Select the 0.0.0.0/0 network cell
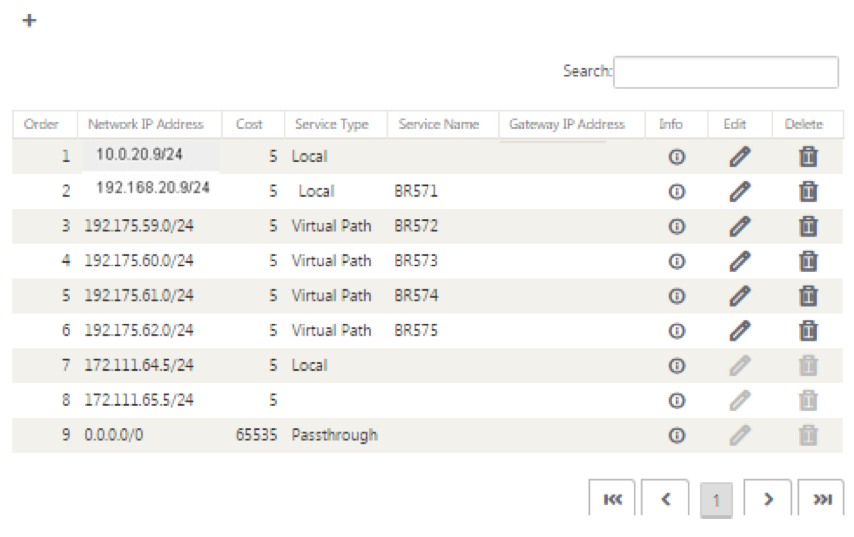 (114, 435)
